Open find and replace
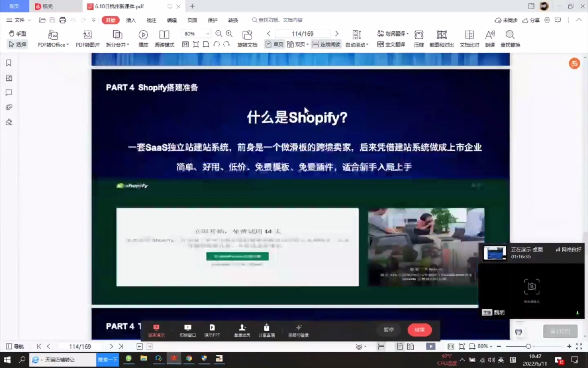 click(x=510, y=39)
